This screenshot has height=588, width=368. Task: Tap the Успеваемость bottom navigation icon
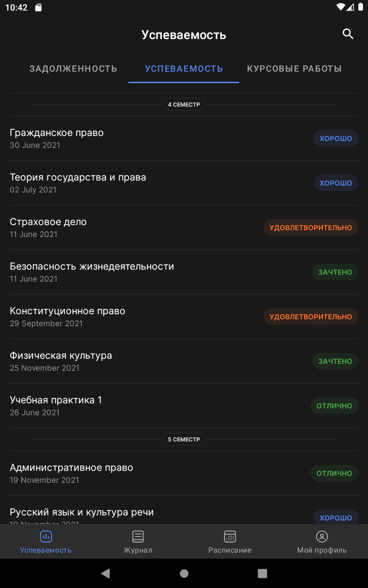coord(46,536)
